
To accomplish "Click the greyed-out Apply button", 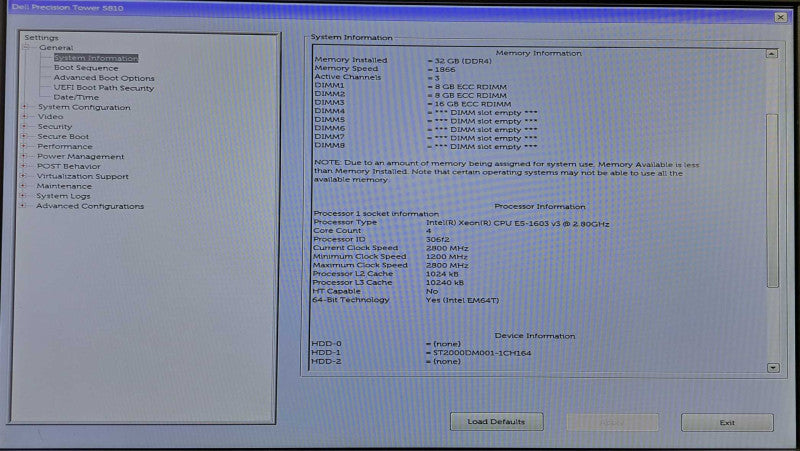I will 612,422.
